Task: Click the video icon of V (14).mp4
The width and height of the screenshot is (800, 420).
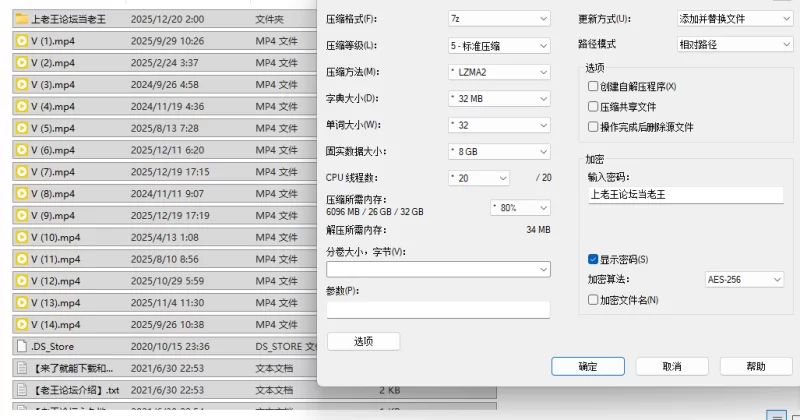Action: coord(21,325)
